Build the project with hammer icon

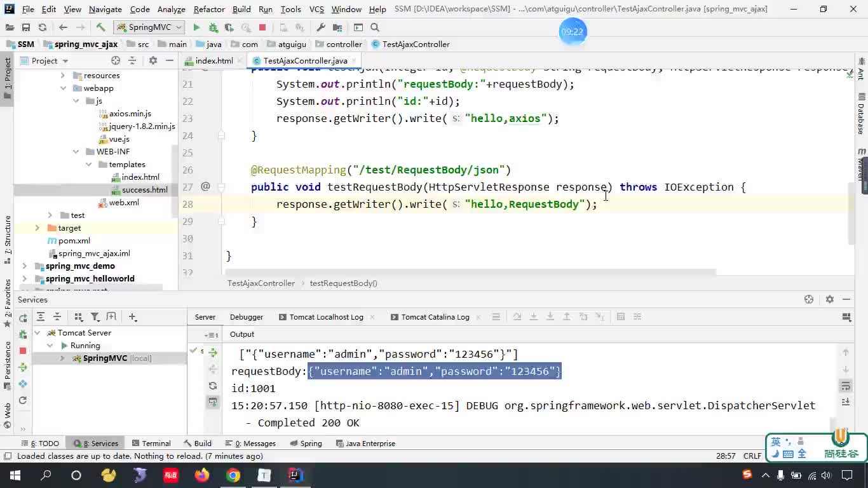tap(100, 27)
